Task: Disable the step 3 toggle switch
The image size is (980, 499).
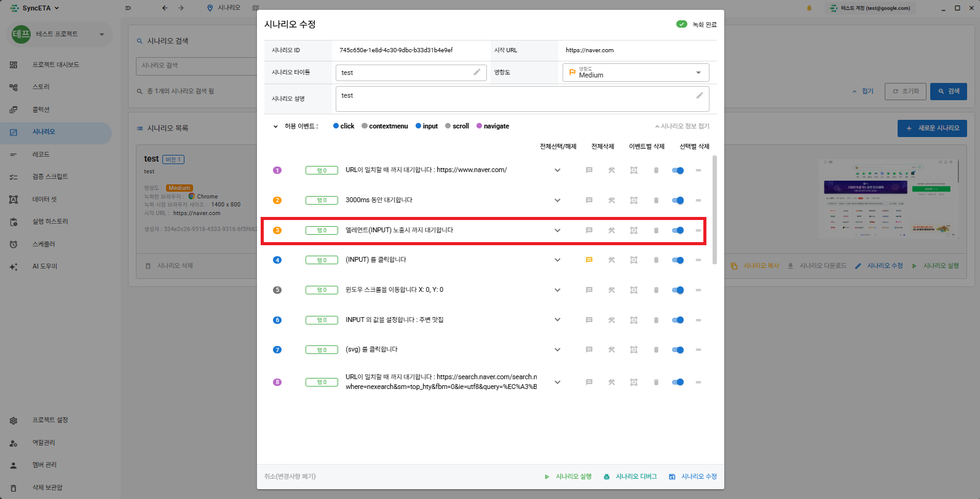Action: coord(678,230)
